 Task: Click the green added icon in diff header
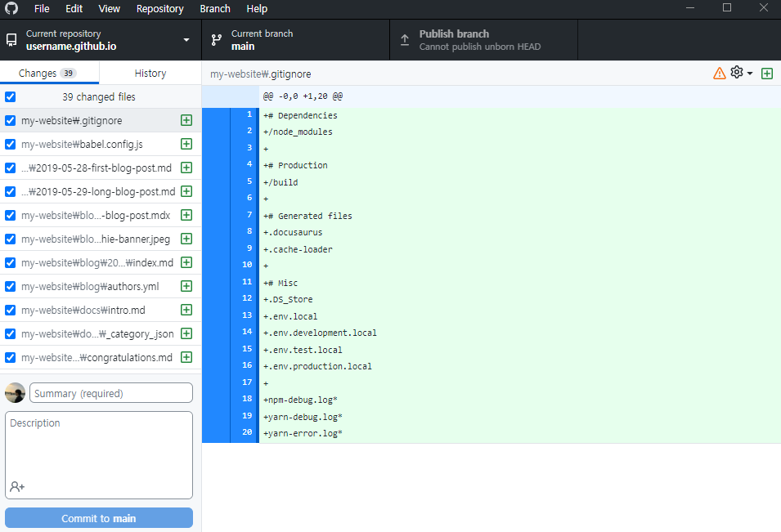[x=767, y=74]
